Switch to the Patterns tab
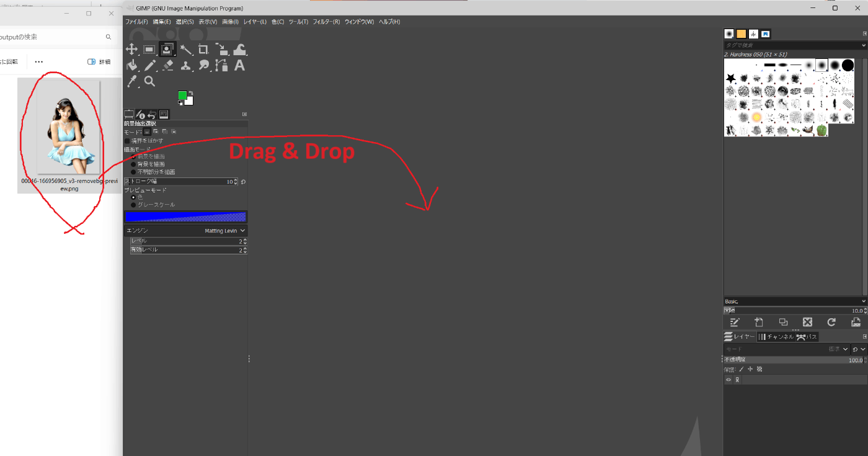 (742, 34)
